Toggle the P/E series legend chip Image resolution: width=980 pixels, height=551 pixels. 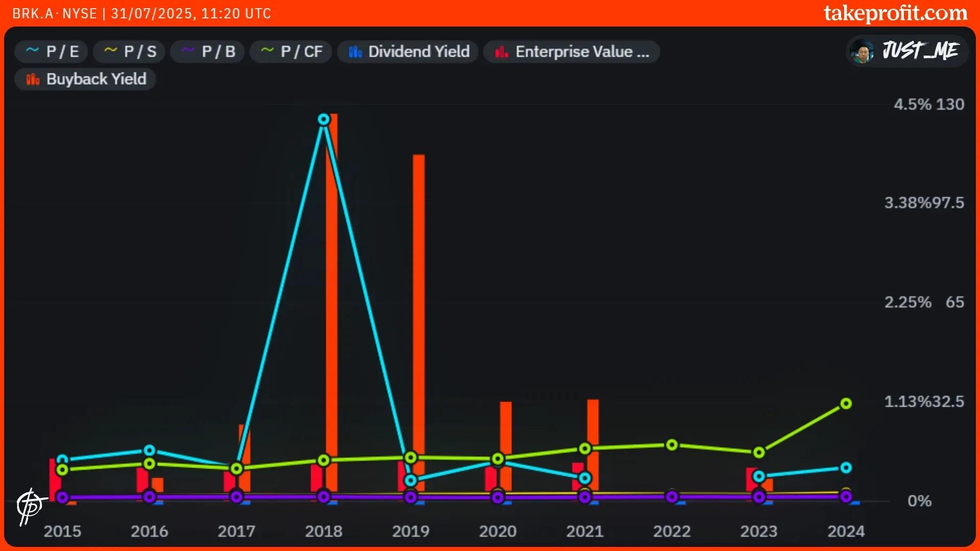(x=52, y=52)
